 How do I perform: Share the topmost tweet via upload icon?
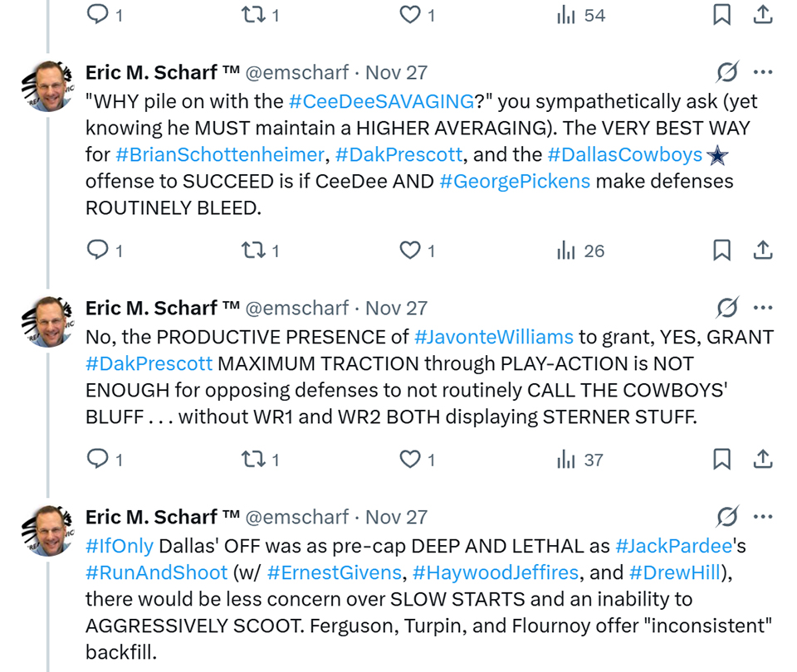[763, 15]
